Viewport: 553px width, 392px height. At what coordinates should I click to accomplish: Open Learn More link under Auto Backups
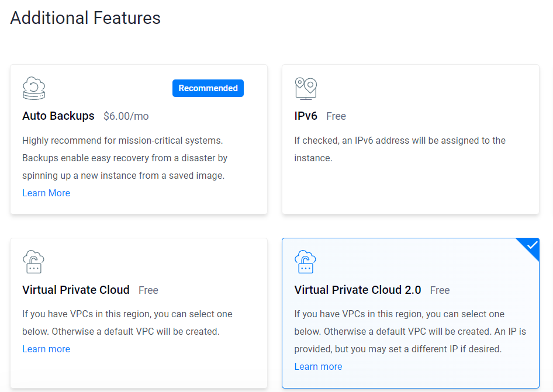pos(46,193)
